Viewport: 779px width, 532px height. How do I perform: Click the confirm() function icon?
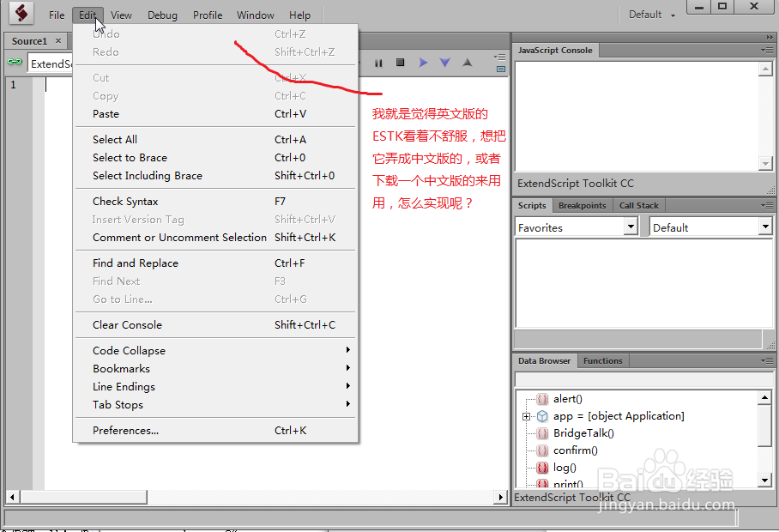point(542,450)
